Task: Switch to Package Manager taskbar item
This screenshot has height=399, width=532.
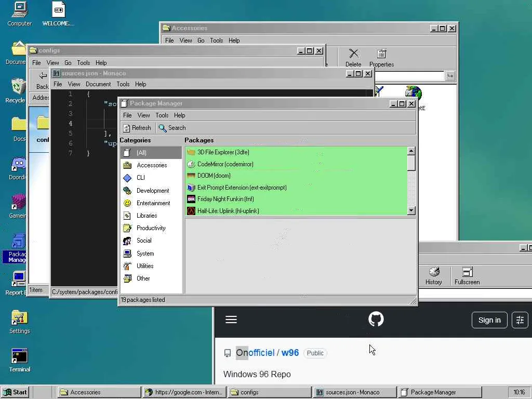Action: point(440,392)
